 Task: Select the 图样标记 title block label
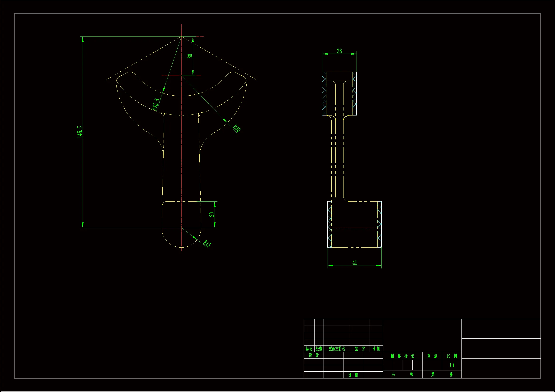(402, 356)
